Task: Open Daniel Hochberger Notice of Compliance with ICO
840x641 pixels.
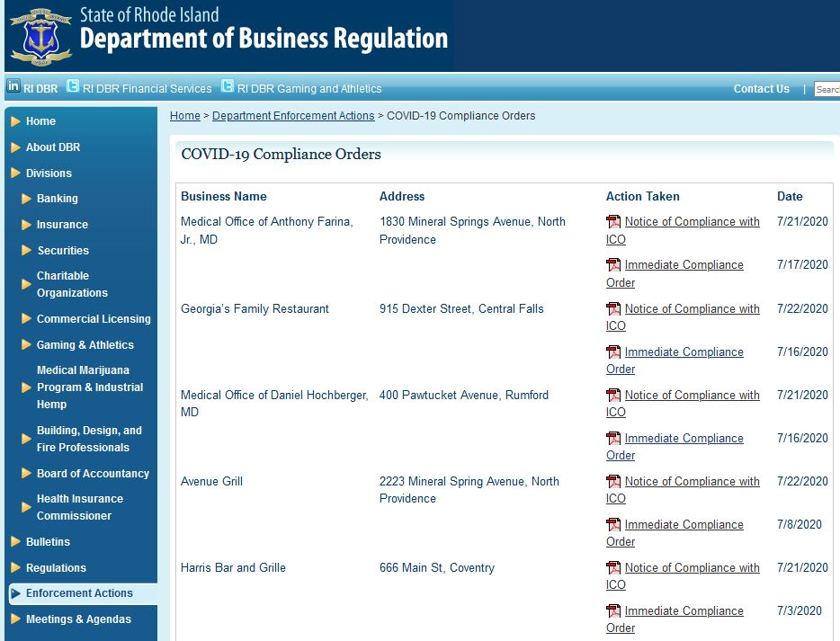Action: click(692, 396)
